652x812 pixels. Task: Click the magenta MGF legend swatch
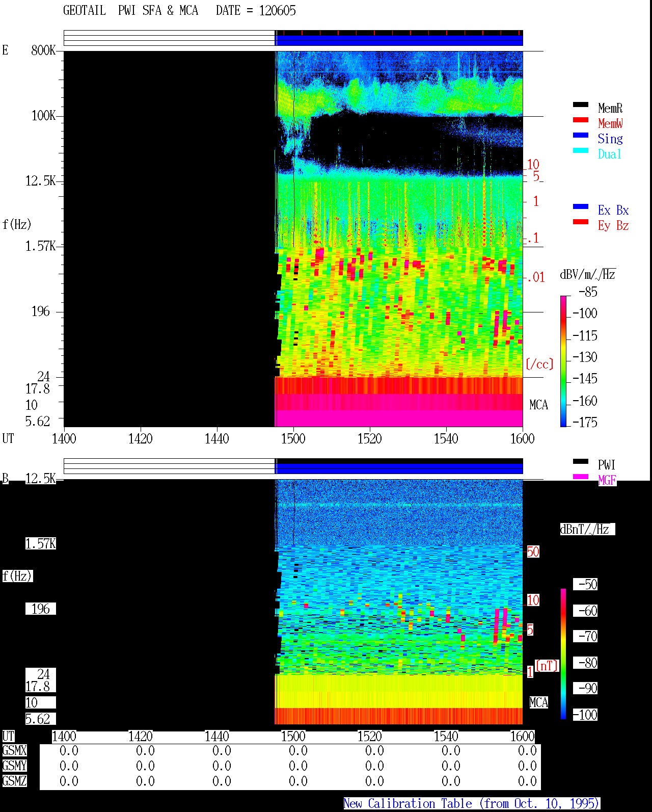click(x=581, y=477)
